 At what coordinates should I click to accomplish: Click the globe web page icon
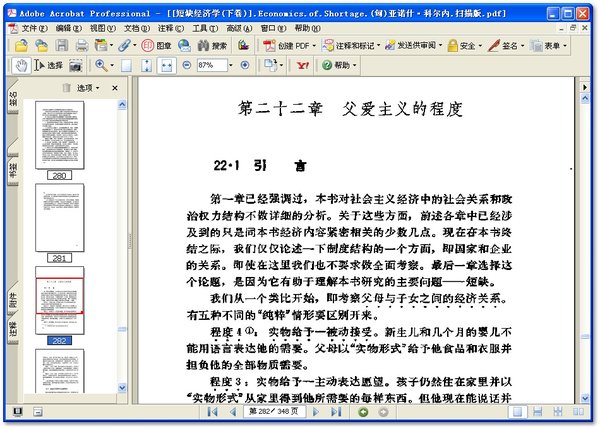[x=184, y=46]
